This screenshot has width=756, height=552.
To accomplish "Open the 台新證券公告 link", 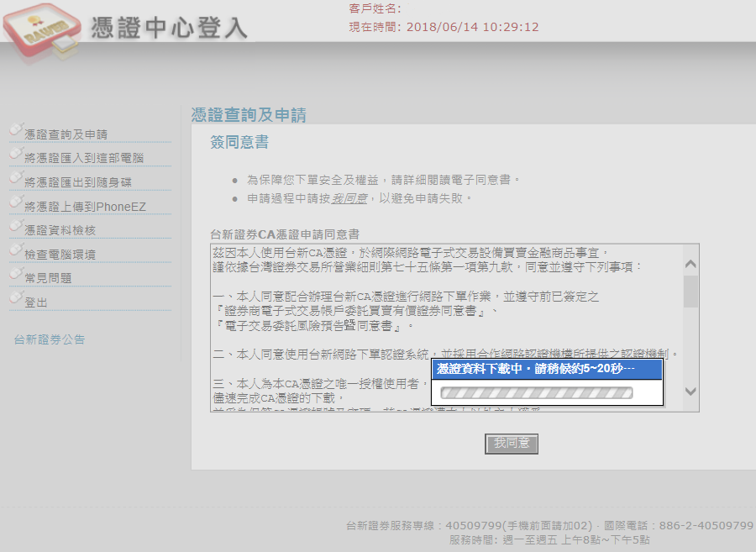I will click(50, 339).
